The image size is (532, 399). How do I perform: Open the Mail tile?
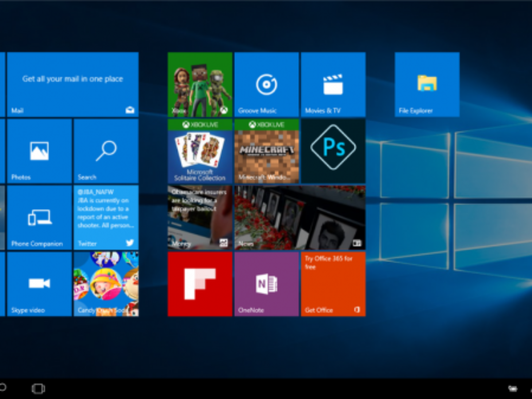coord(73,84)
